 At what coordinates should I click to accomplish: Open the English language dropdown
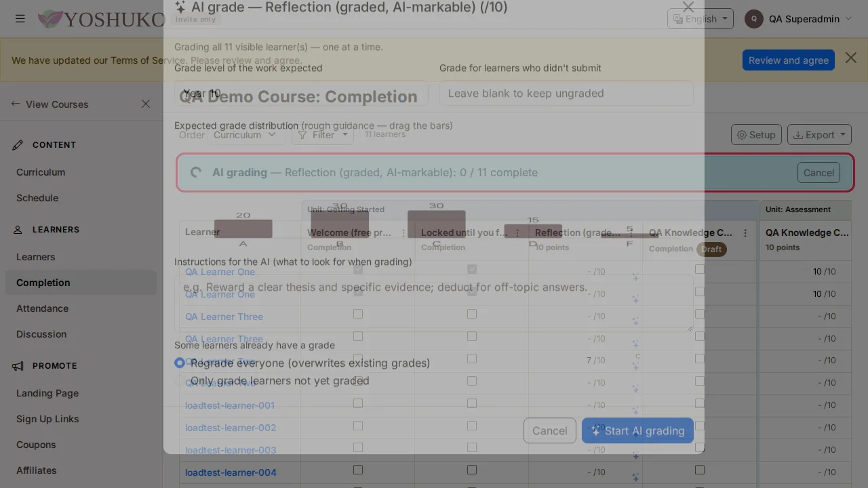click(701, 19)
